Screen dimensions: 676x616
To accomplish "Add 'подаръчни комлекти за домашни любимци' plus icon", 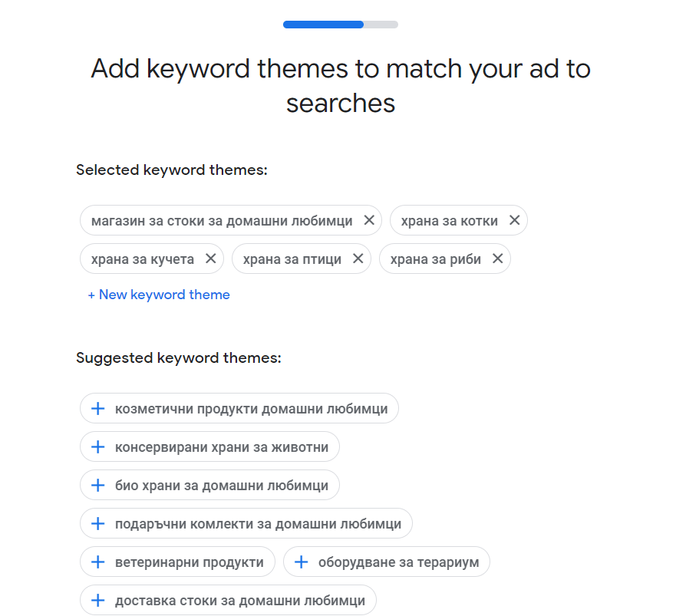I will tap(98, 523).
